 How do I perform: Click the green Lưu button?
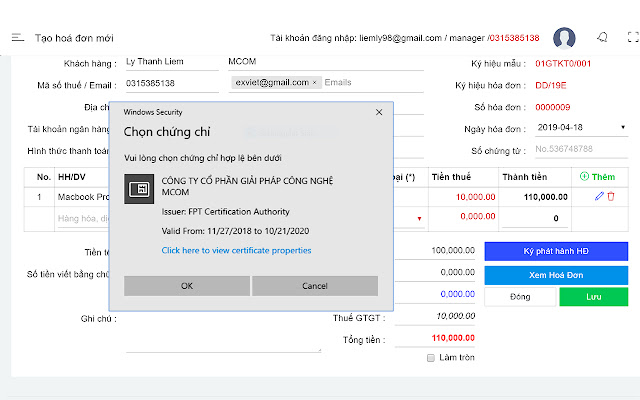click(x=593, y=297)
